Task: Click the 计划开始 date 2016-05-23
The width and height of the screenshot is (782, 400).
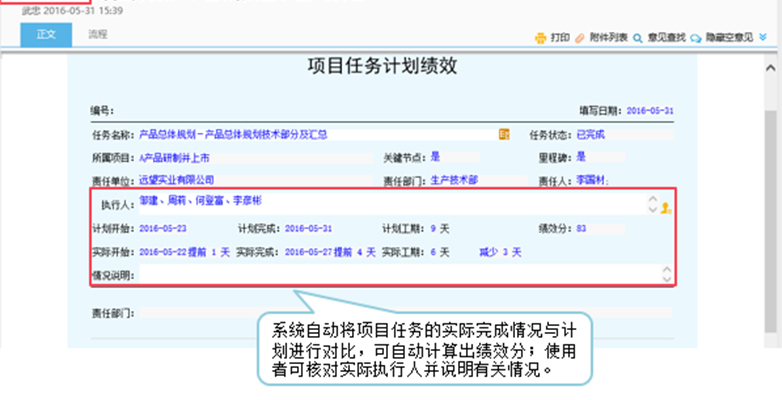Action: coord(160,228)
